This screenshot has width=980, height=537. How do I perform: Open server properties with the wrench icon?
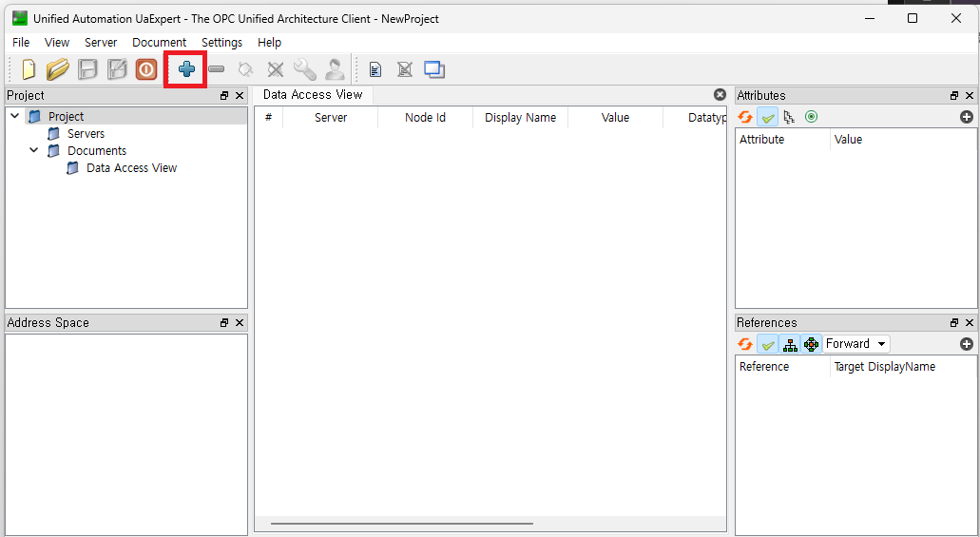pyautogui.click(x=305, y=69)
